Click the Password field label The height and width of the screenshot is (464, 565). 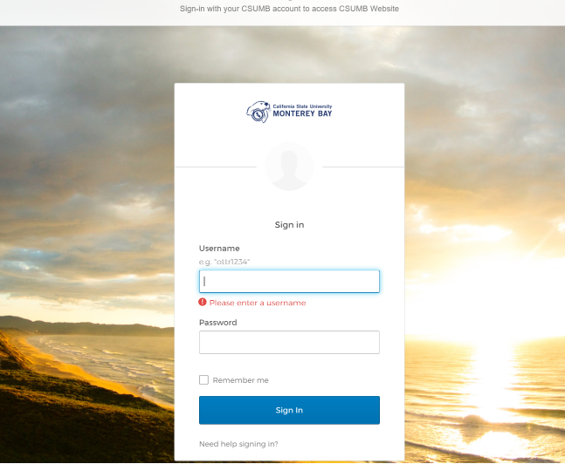tap(218, 322)
